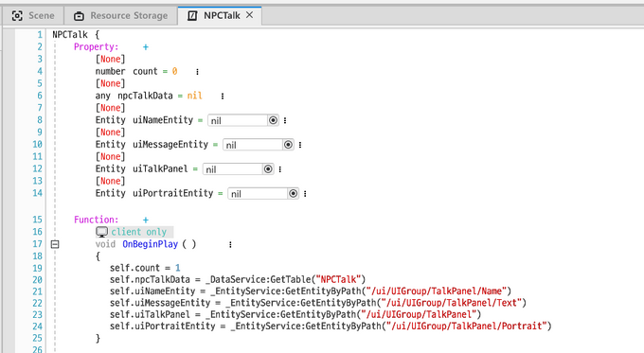Click line number 1 in the gutter

tap(40, 35)
